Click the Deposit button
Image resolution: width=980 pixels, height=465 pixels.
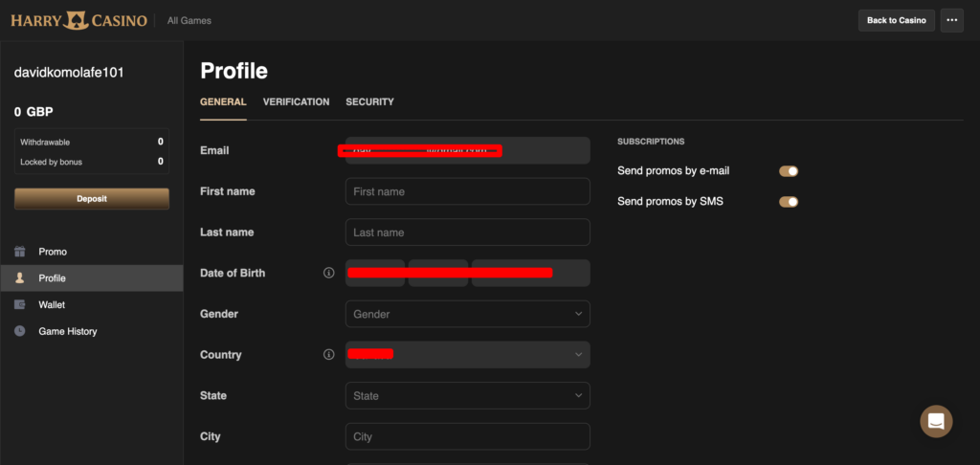pyautogui.click(x=92, y=199)
